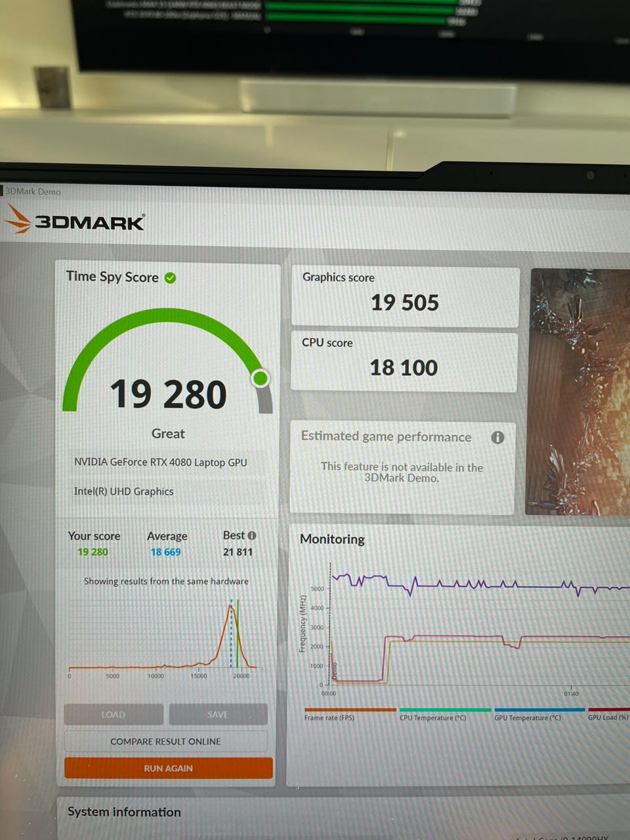The height and width of the screenshot is (840, 630).
Task: Click the score distribution chart peak
Action: 230,607
